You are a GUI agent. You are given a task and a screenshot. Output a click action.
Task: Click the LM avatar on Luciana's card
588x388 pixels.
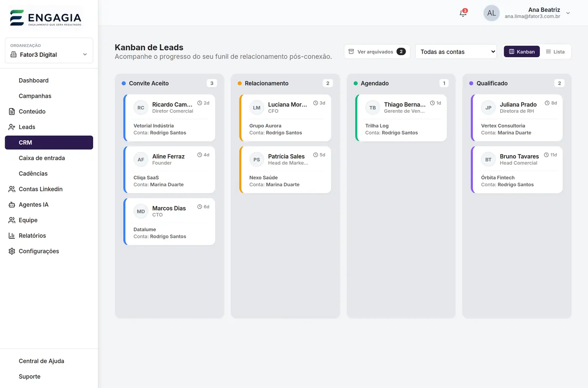(x=257, y=108)
